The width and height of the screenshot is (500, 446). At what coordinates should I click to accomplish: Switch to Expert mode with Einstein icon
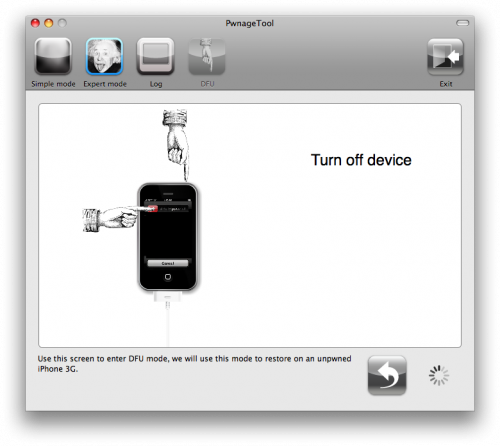pos(104,56)
